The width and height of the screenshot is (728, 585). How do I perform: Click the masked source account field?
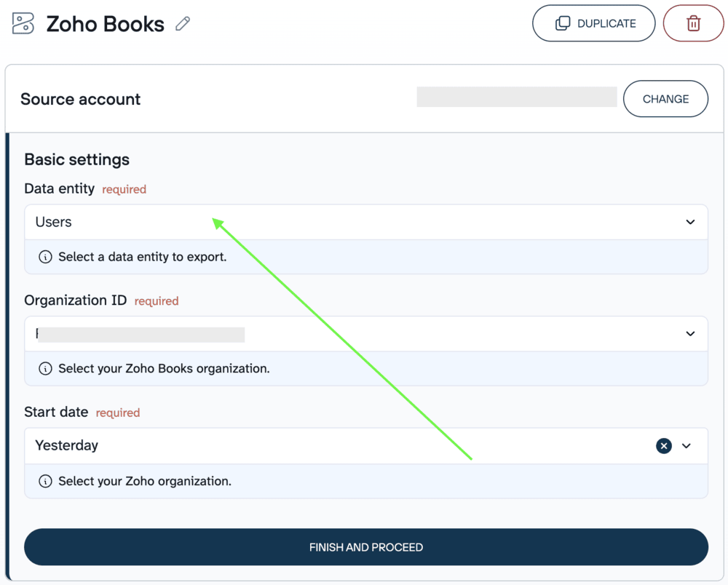(516, 96)
